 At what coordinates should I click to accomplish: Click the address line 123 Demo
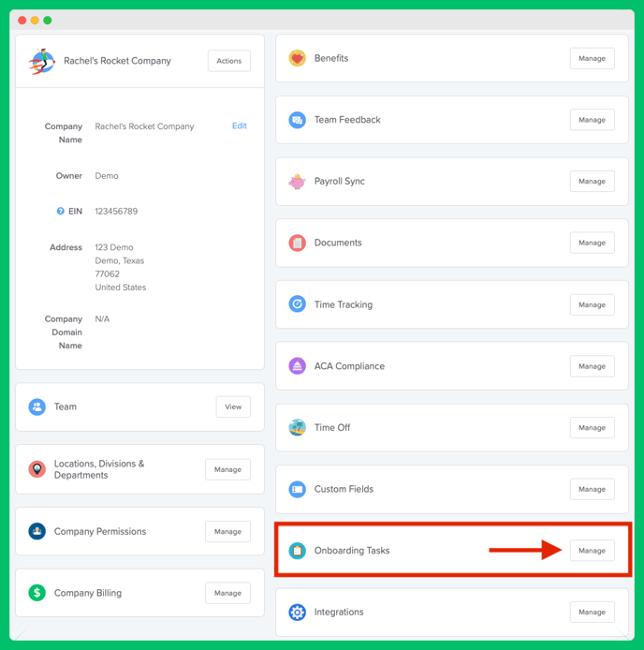(114, 247)
